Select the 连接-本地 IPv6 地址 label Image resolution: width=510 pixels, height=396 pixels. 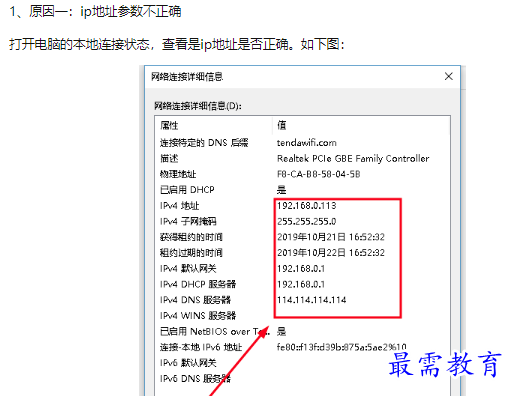click(x=201, y=347)
